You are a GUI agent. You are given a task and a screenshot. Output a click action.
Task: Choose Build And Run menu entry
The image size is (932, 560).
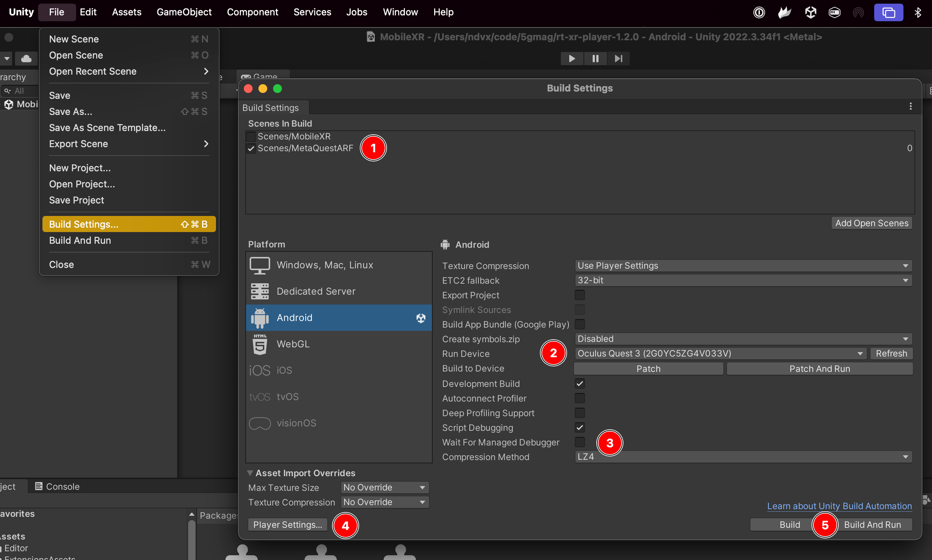80,240
